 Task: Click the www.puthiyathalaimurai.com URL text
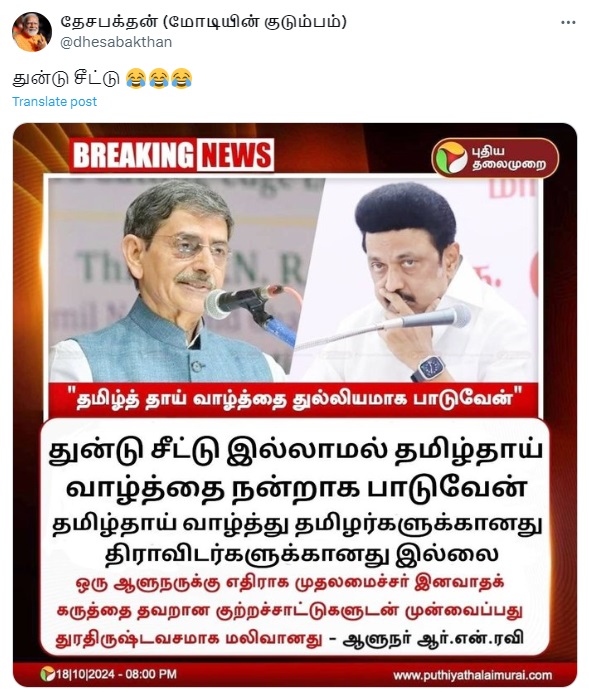(472, 675)
